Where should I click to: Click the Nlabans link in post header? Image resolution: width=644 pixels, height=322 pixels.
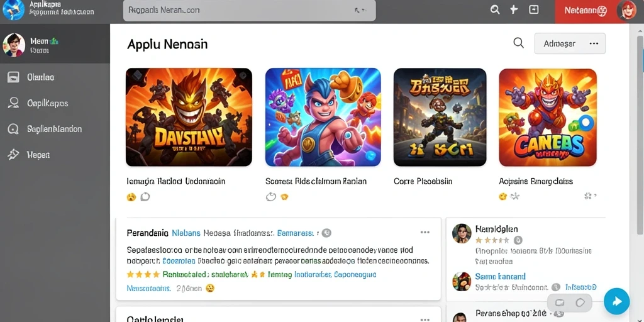point(186,233)
